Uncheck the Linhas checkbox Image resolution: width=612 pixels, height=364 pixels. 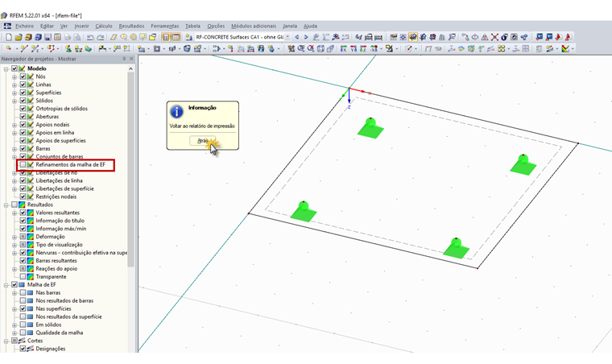pyautogui.click(x=23, y=85)
